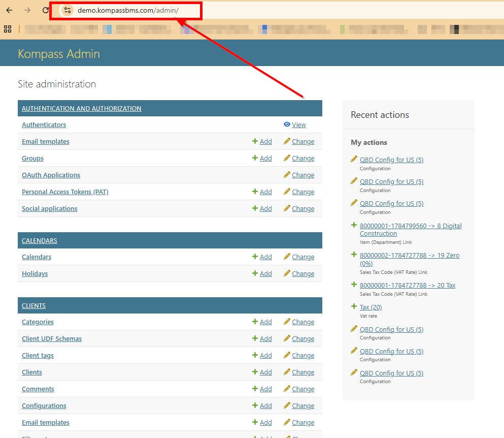
Task: Open recent action 80000001-1784799560 -> 8 Digital Construction
Action: (x=411, y=230)
